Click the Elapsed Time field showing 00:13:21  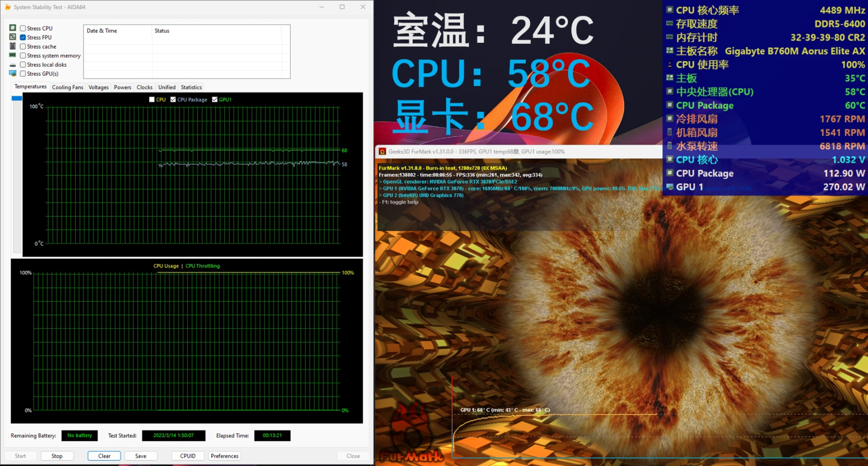coord(272,436)
